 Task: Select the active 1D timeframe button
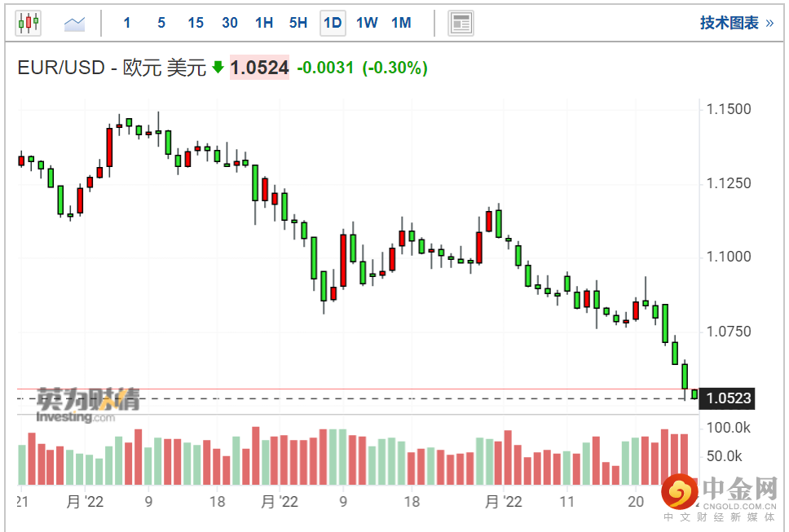[333, 23]
